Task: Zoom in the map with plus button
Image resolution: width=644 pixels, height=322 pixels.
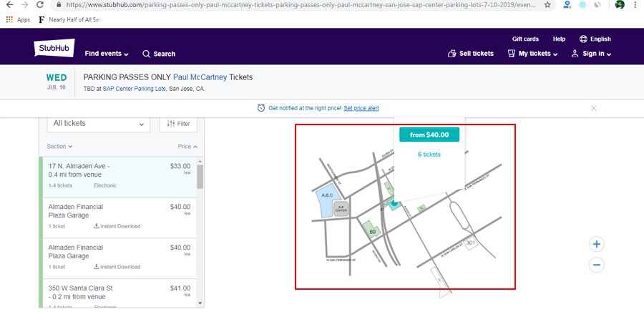Action: point(597,244)
